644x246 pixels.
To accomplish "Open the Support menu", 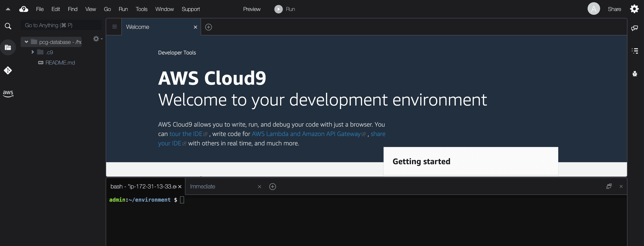I will click(191, 9).
